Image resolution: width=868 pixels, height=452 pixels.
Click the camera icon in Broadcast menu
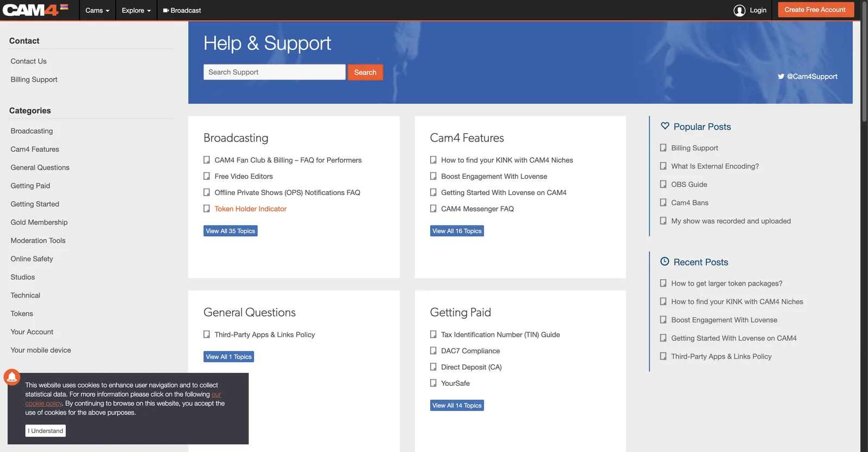click(166, 10)
